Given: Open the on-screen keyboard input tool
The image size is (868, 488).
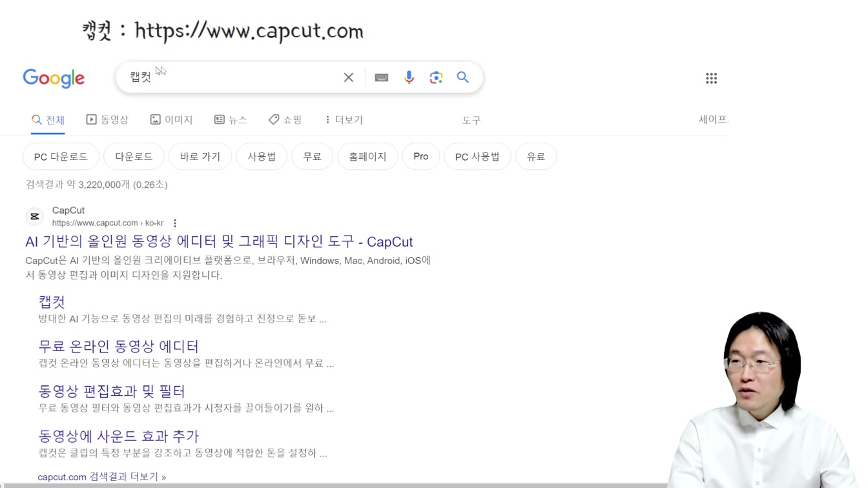Looking at the screenshot, I should 382,77.
